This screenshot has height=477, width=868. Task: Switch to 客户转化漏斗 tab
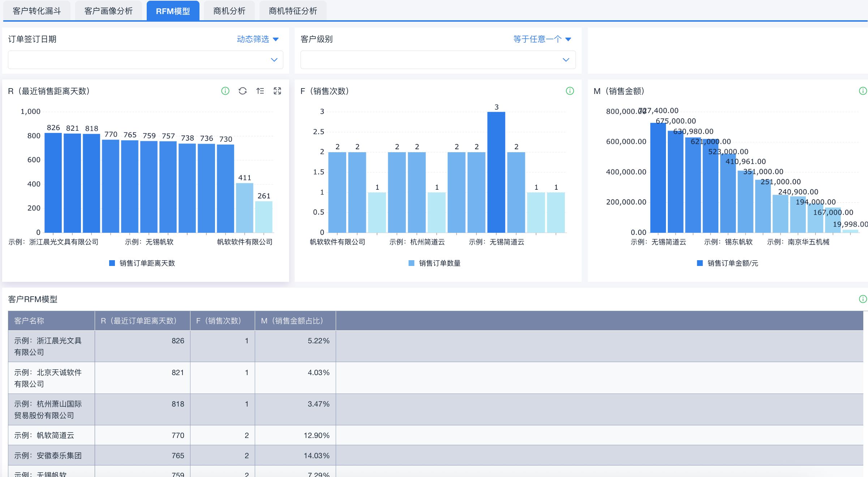coord(37,11)
